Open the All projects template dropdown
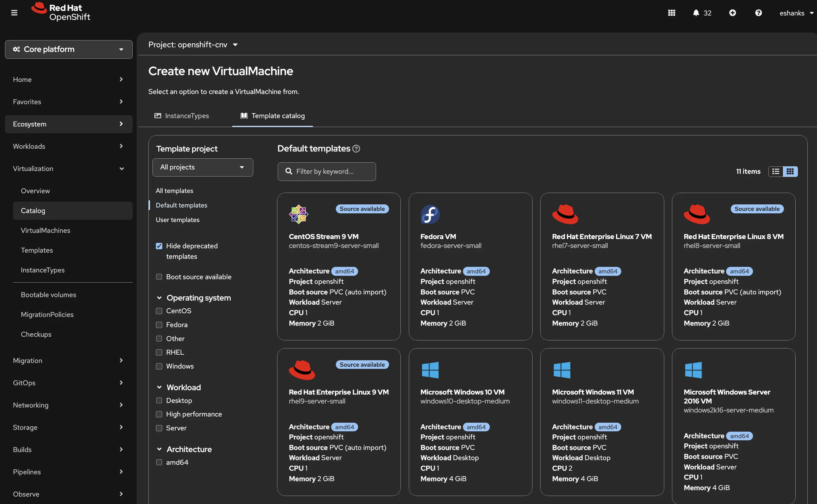 tap(203, 167)
